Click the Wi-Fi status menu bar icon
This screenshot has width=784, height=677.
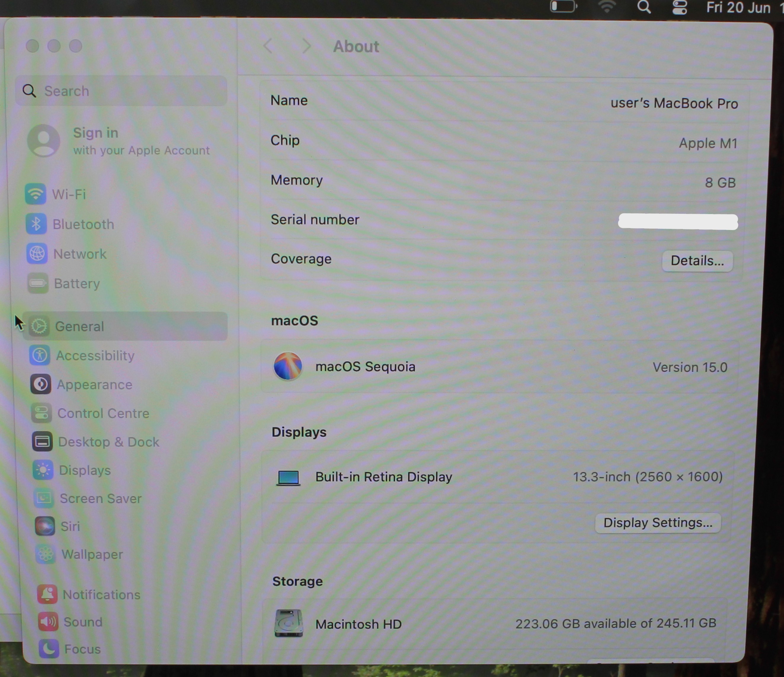click(x=607, y=7)
